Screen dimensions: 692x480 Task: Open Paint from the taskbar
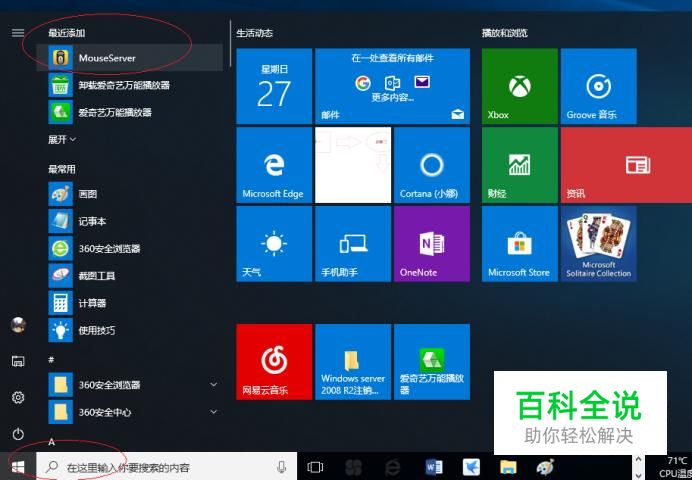coord(545,467)
